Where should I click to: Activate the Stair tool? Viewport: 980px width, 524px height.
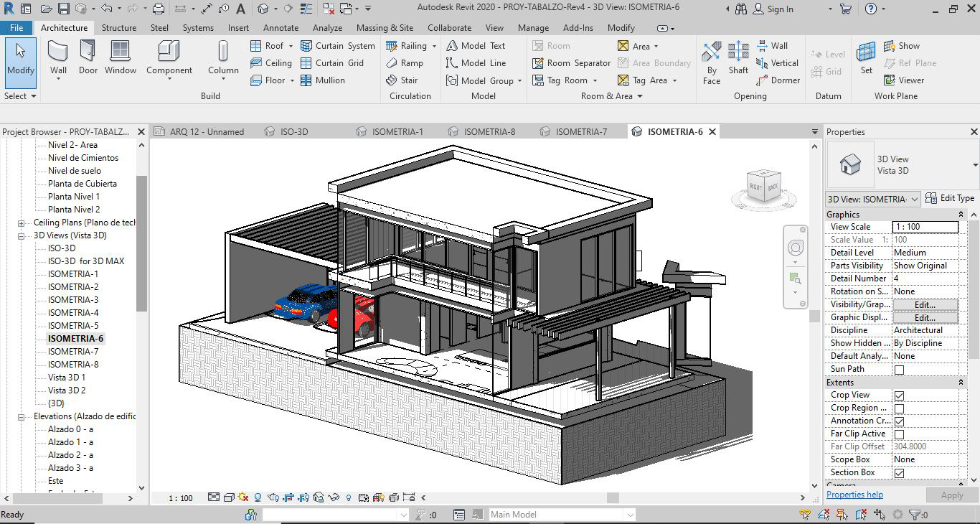coord(402,80)
